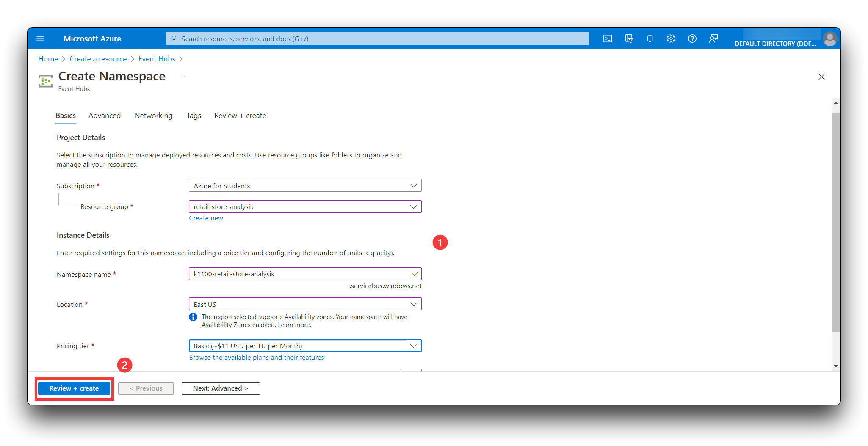
Task: Click the vertical scrollbar thumb
Action: (835, 222)
